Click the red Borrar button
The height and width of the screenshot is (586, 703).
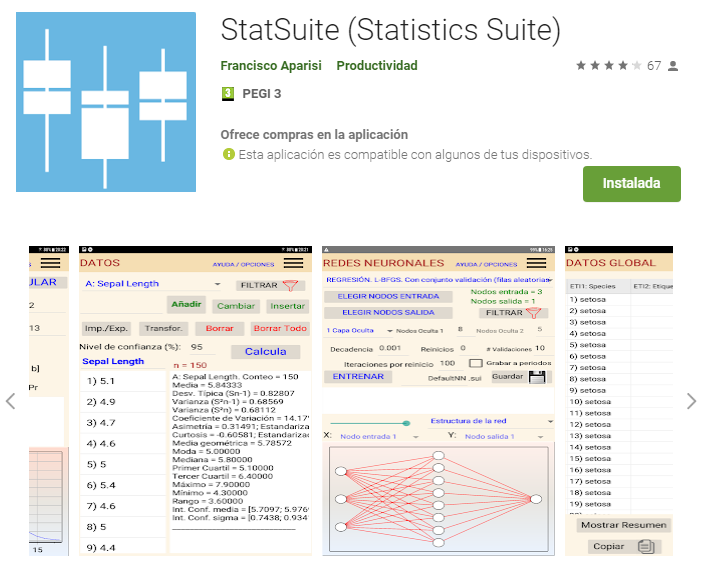(x=220, y=328)
